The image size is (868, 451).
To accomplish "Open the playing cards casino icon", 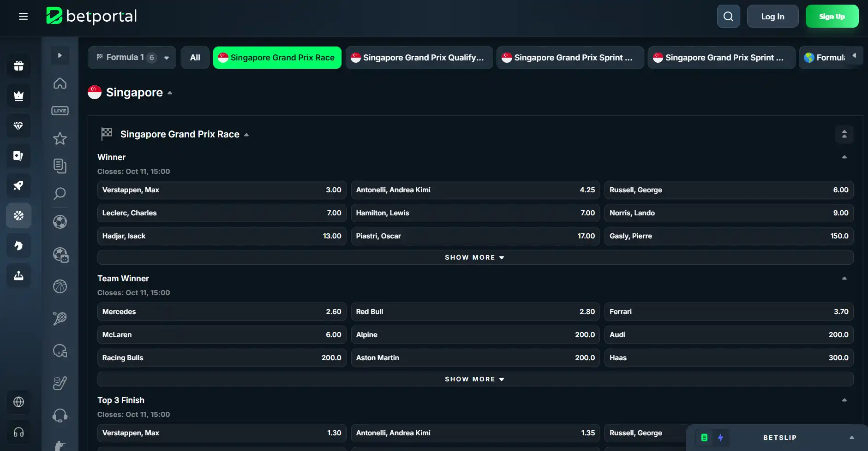I will 18,155.
